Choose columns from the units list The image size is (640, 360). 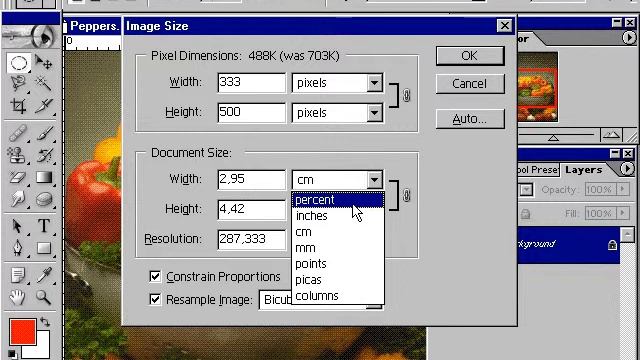tap(338, 296)
